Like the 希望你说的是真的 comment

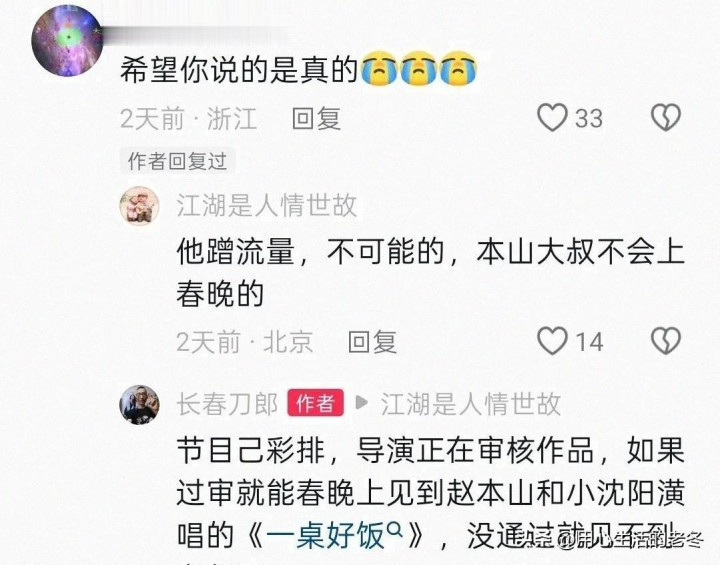coord(552,118)
